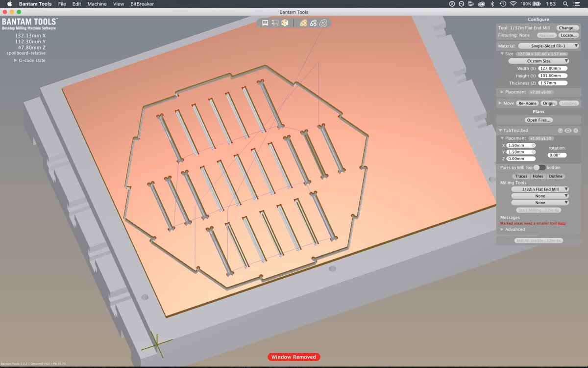Click the plan Z placement field
The height and width of the screenshot is (368, 588).
[521, 158]
